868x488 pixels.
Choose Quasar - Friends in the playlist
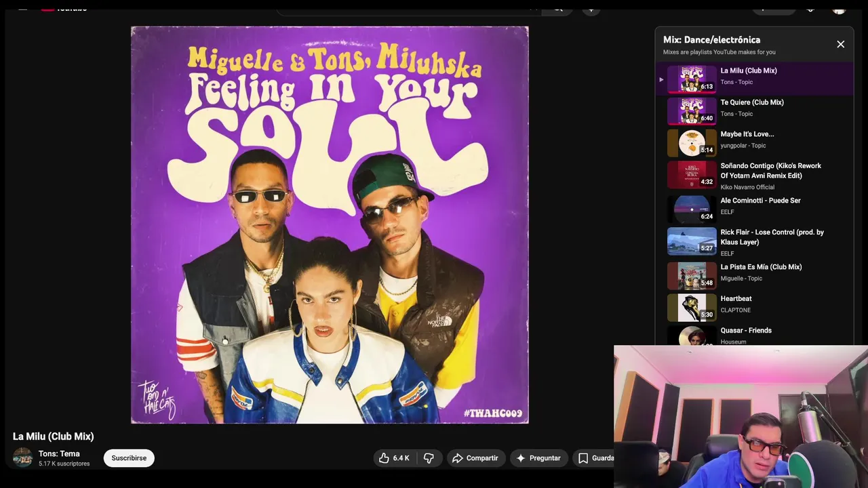[x=746, y=331]
